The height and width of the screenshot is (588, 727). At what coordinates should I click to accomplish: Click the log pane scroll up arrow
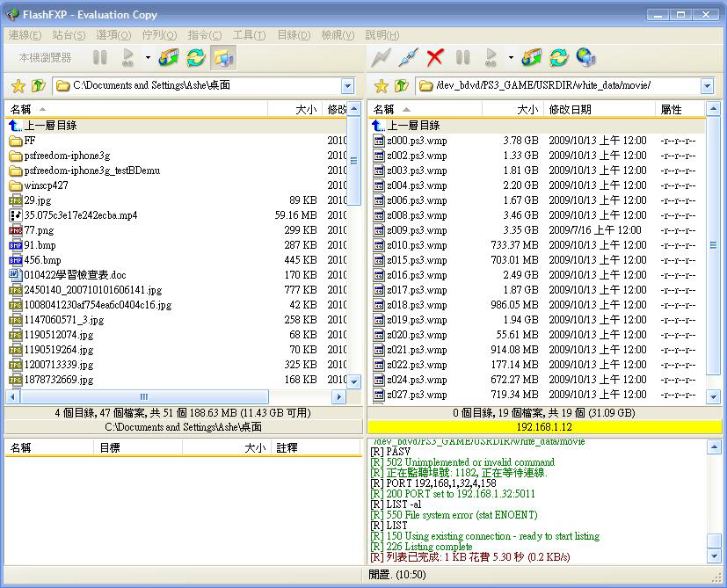click(x=714, y=447)
